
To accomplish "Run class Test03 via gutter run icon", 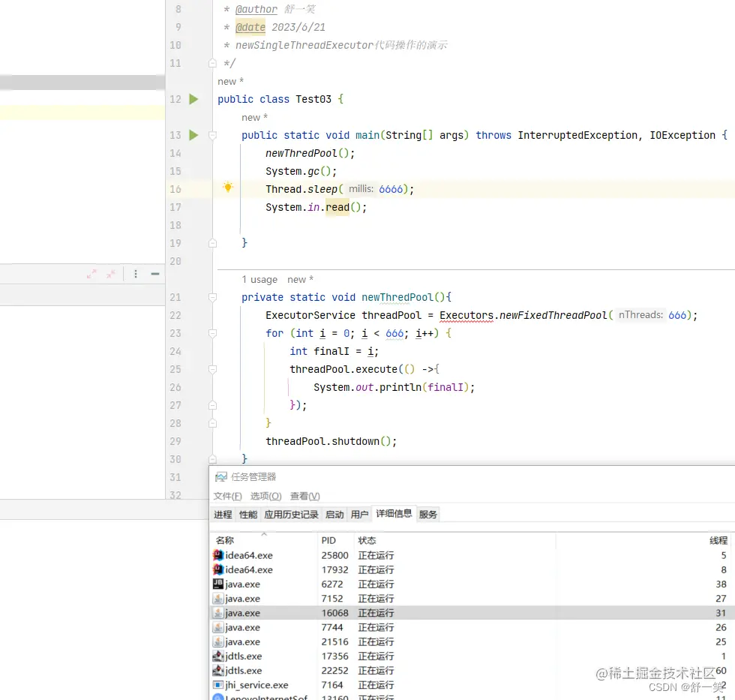I will [193, 99].
